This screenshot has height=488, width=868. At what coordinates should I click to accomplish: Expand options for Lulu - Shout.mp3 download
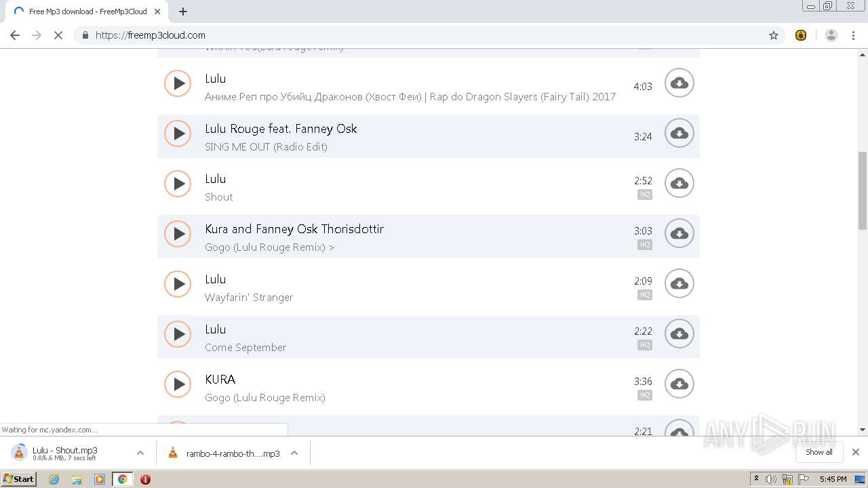[x=140, y=453]
